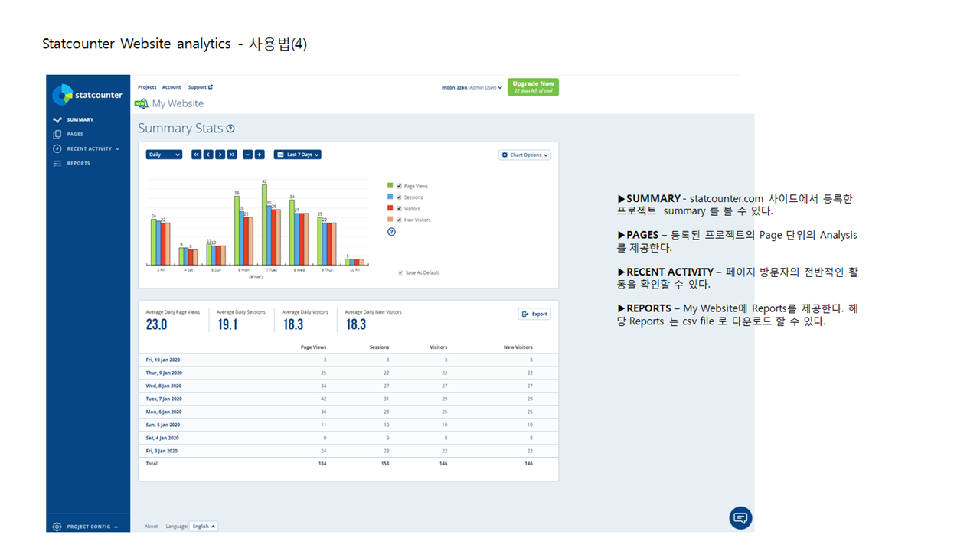
Task: Open the Sun, 5 Jan 2020 row
Action: (x=348, y=425)
